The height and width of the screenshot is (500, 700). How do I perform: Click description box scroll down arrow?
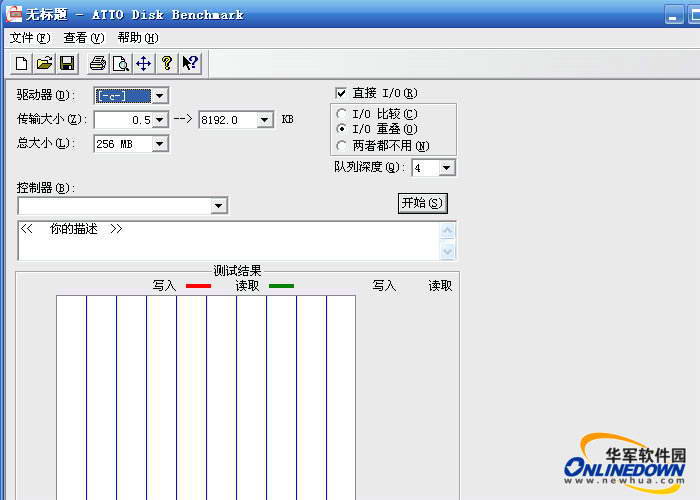(x=447, y=251)
